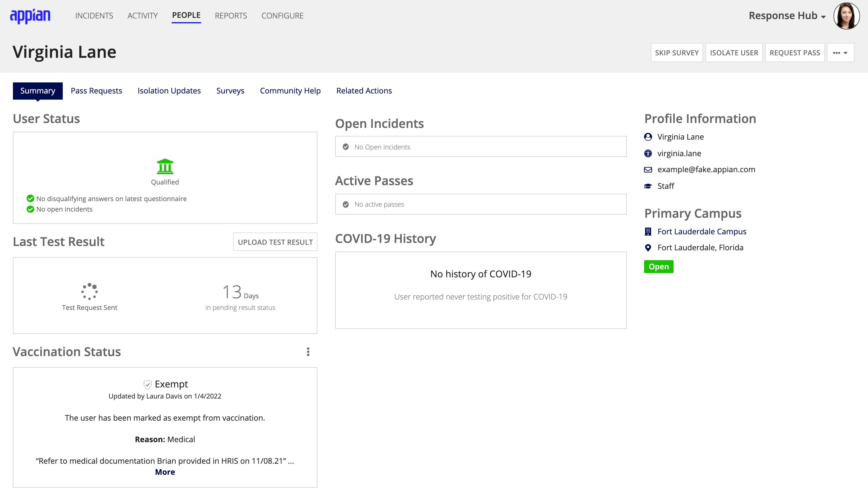868x500 pixels.
Task: Click the Open campus status button
Action: pyautogui.click(x=659, y=266)
